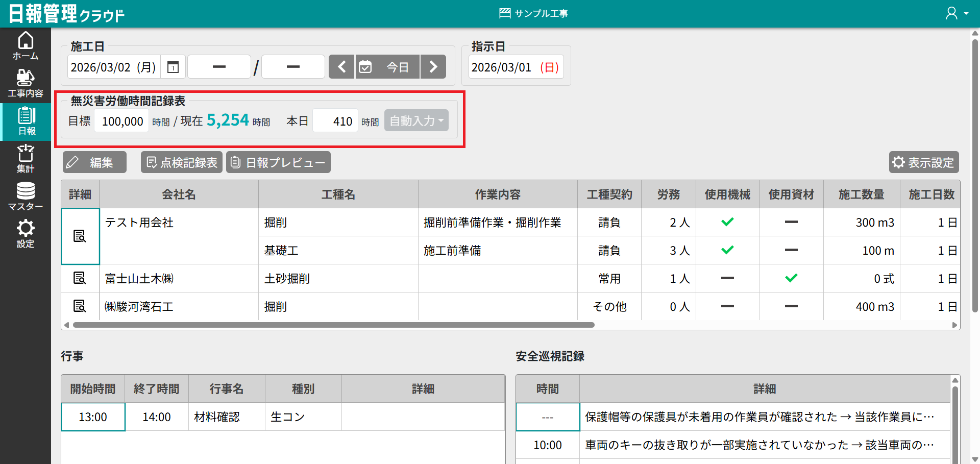Viewport: 980px width, 464px height.
Task: Open the user account menu
Action: coord(956,13)
